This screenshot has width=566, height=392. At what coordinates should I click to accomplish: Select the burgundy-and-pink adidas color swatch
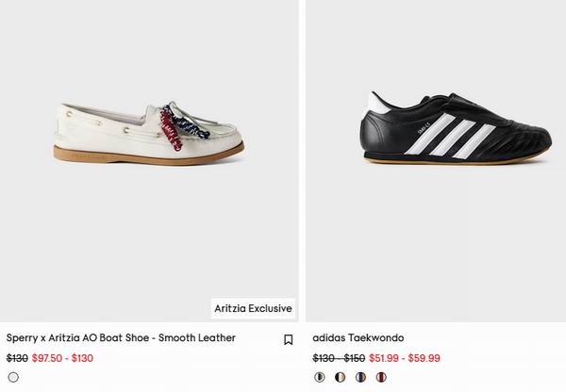[380, 377]
